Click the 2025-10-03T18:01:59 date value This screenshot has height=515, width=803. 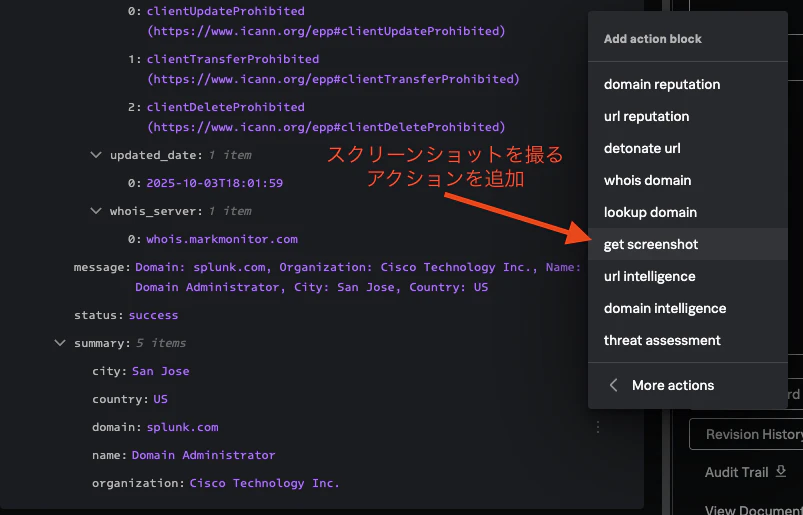tap(215, 183)
